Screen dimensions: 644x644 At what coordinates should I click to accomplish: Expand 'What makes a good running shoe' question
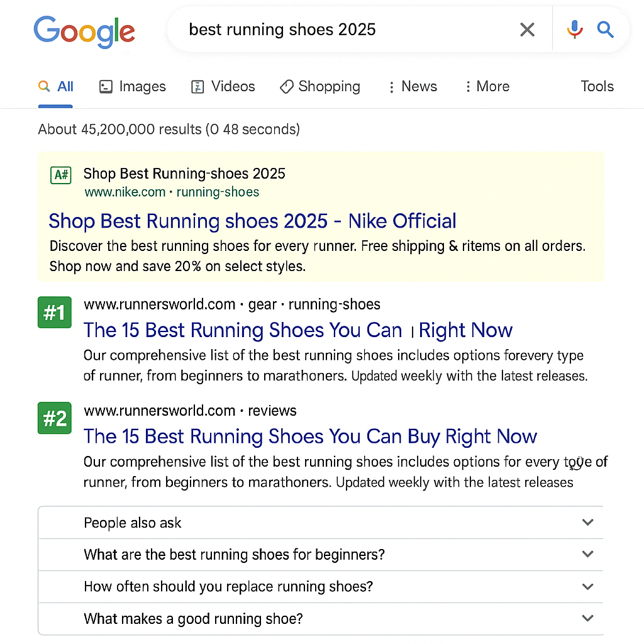[x=321, y=619]
